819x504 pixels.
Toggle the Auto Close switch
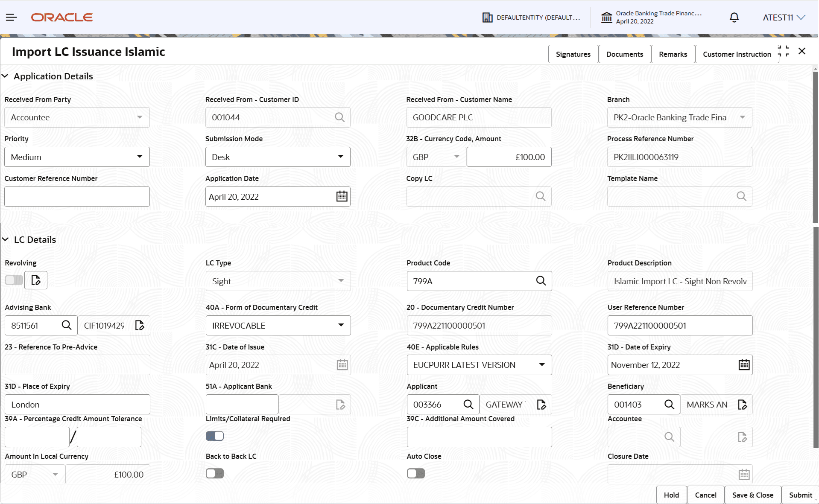(x=416, y=473)
